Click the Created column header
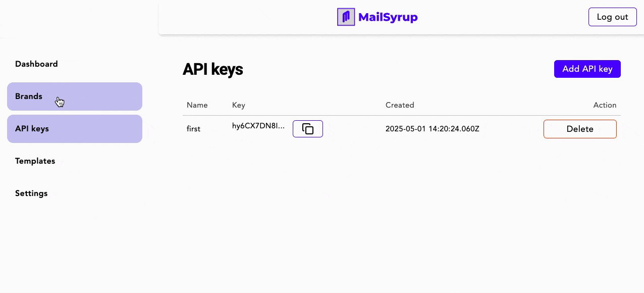This screenshot has width=644, height=293. pos(400,105)
